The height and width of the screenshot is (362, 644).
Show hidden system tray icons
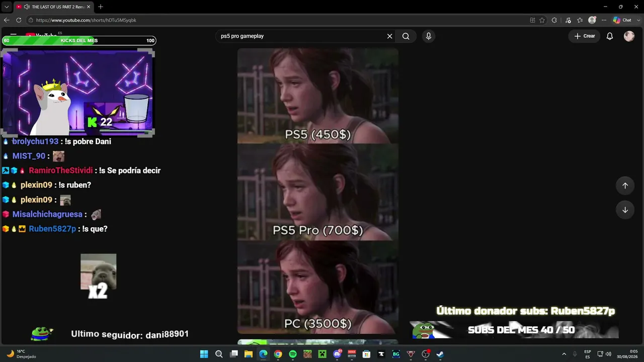click(x=564, y=354)
